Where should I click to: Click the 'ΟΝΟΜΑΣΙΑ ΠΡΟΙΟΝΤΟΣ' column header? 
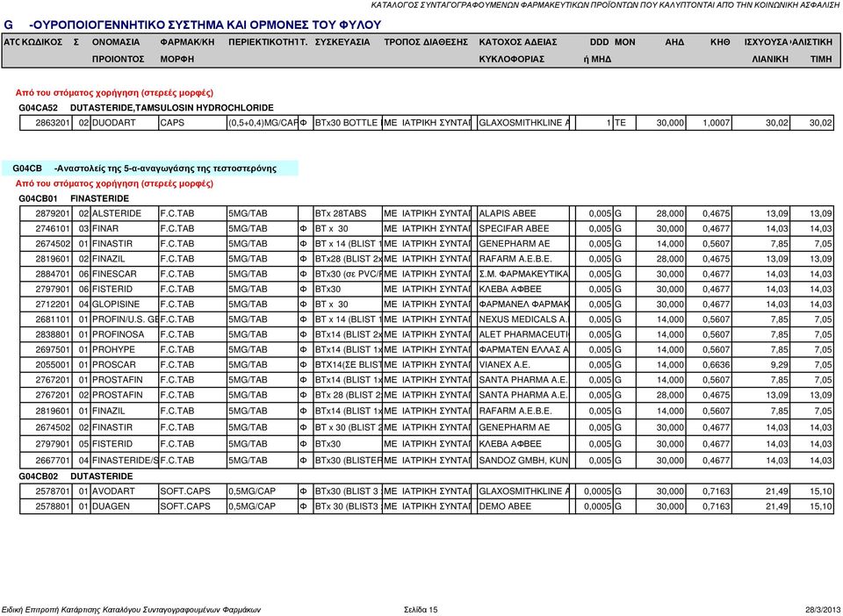(118, 51)
